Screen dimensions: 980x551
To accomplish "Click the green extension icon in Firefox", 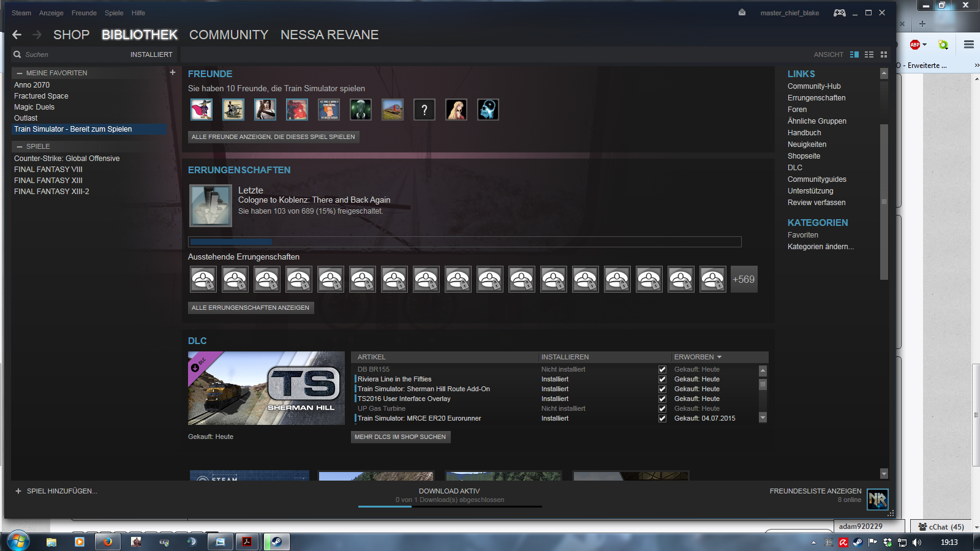I will coord(943,45).
